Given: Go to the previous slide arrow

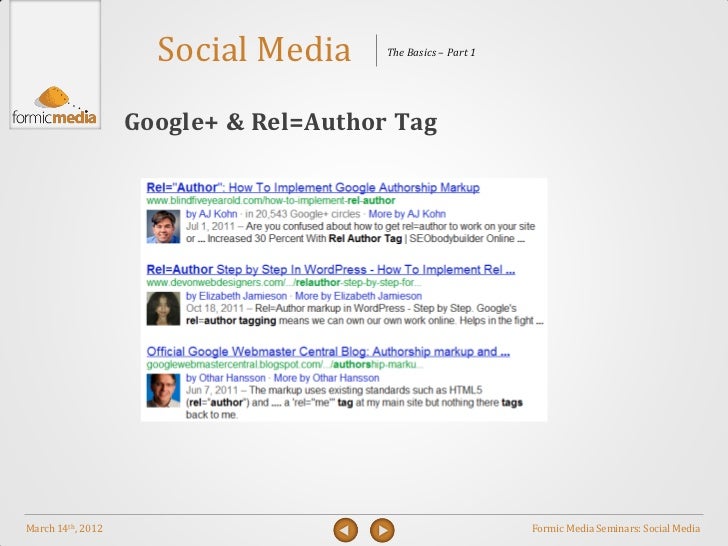Looking at the screenshot, I should coord(345,530).
